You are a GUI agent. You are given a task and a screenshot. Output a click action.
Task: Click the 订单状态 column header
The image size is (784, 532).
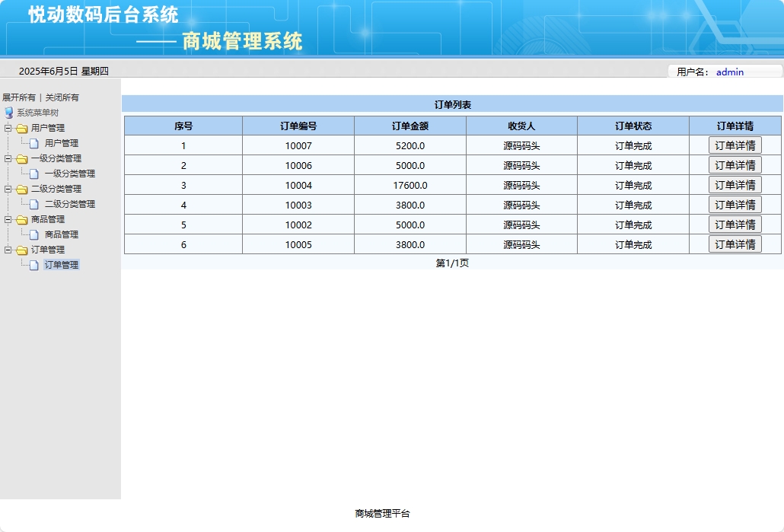[633, 126]
